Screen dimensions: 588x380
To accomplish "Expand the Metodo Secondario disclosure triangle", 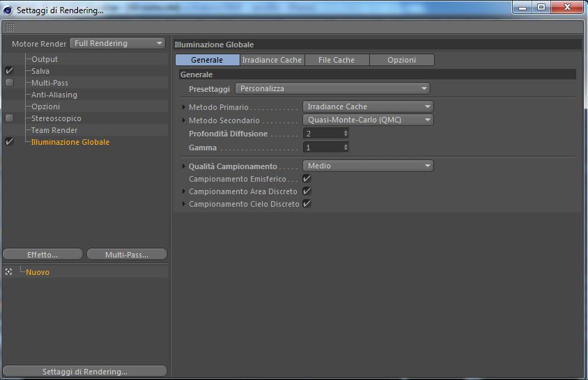I will 183,120.
